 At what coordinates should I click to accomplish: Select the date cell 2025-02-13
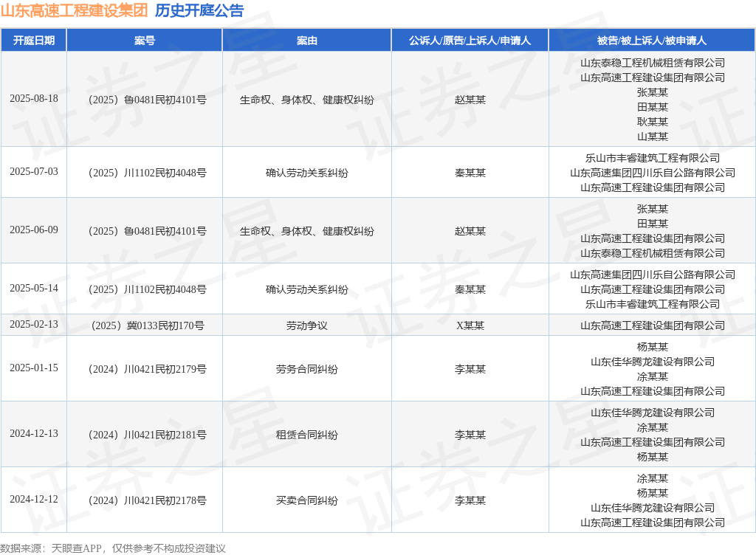34,324
